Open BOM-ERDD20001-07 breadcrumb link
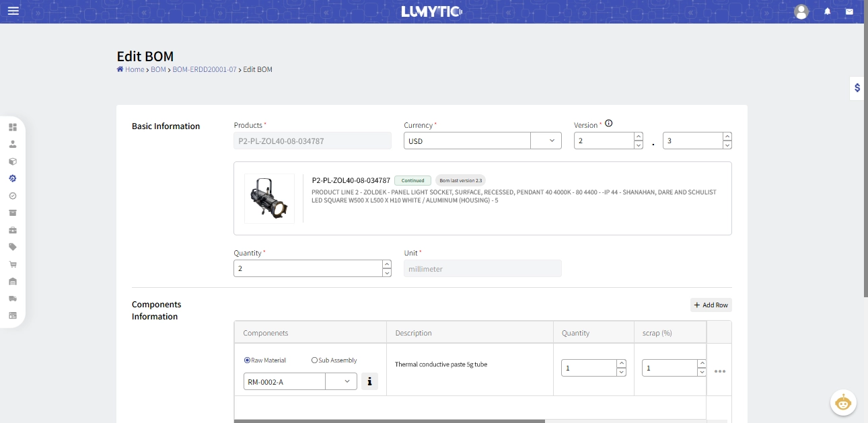The image size is (868, 423). (x=204, y=69)
